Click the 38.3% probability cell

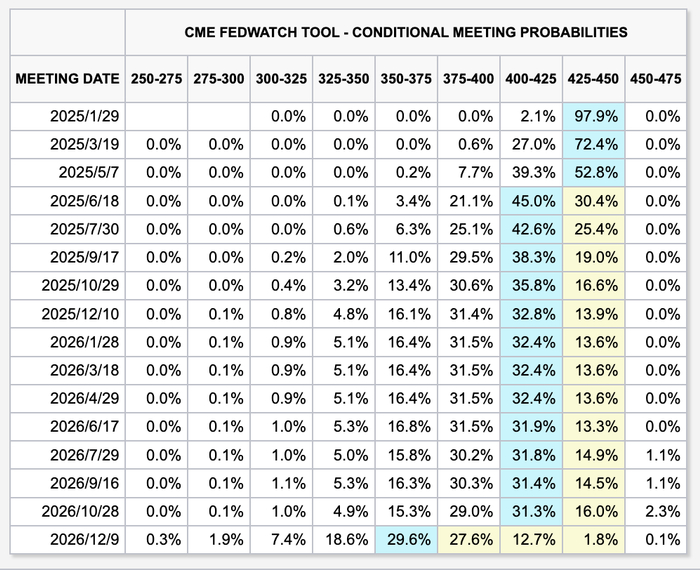[532, 256]
